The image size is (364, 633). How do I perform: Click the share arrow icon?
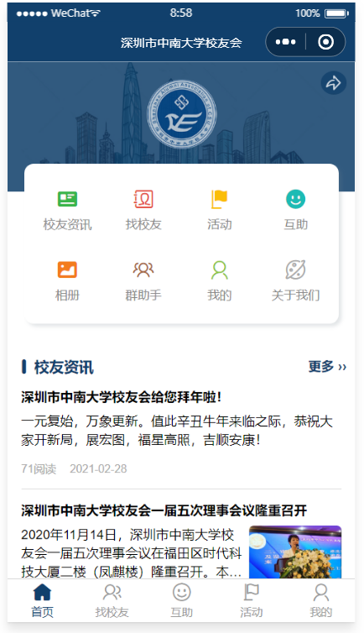[x=333, y=83]
